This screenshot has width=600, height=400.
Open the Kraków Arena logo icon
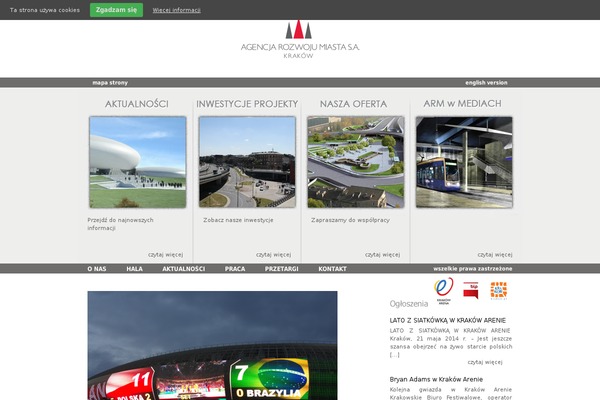tap(443, 291)
